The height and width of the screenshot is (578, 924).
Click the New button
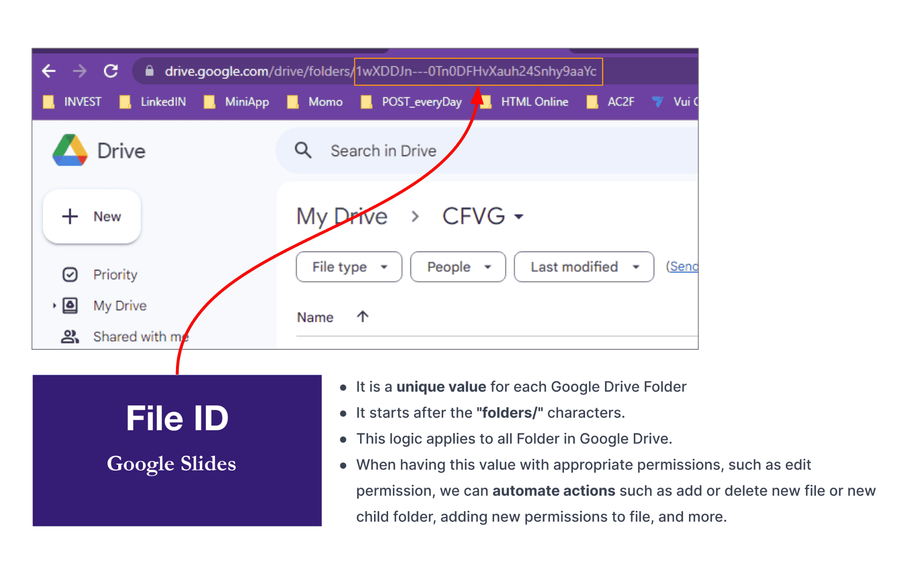(92, 216)
